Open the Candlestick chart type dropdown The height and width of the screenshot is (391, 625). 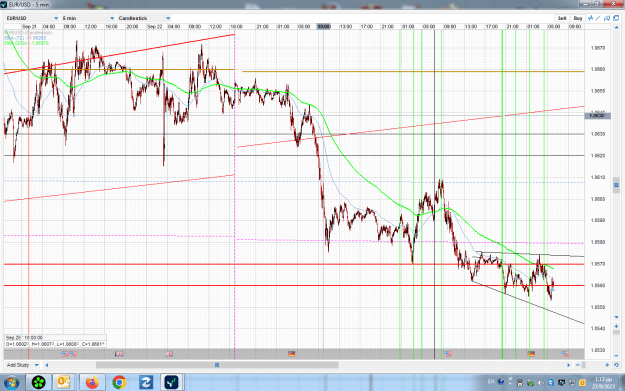tap(144, 18)
